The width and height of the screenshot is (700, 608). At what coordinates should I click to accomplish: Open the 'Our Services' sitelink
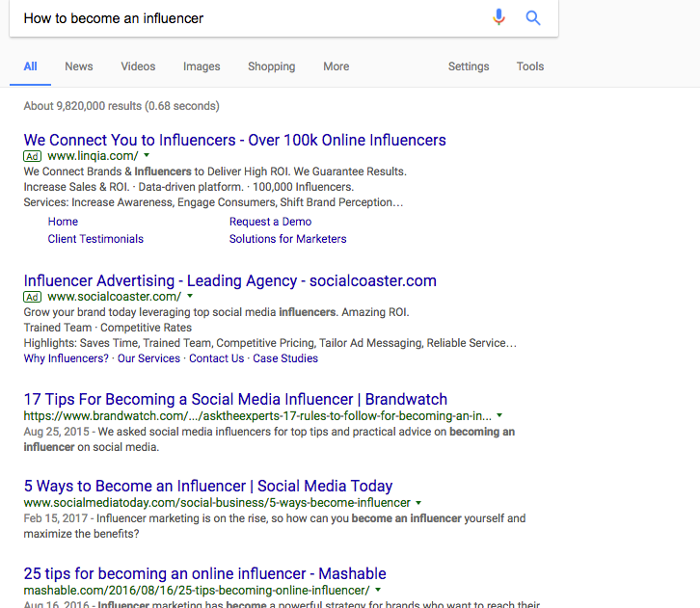tap(148, 358)
